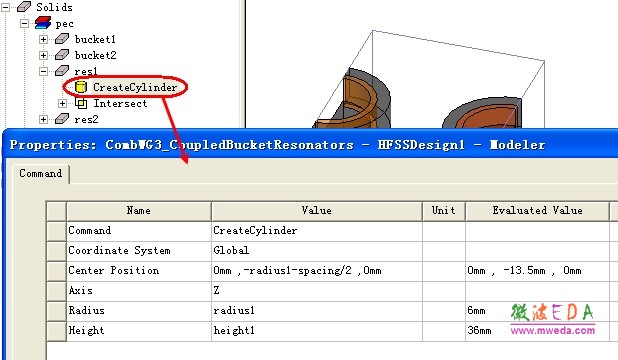Expand the Intersect tree node
This screenshot has width=618, height=360.
[x=62, y=103]
